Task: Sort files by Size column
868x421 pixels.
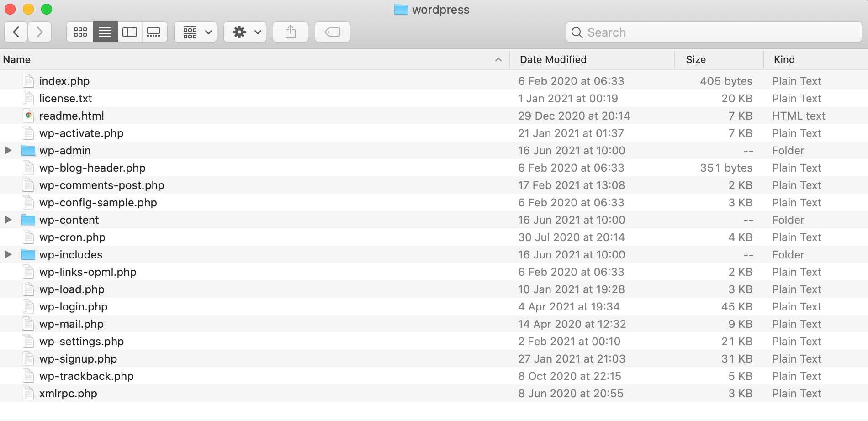Action: (695, 59)
